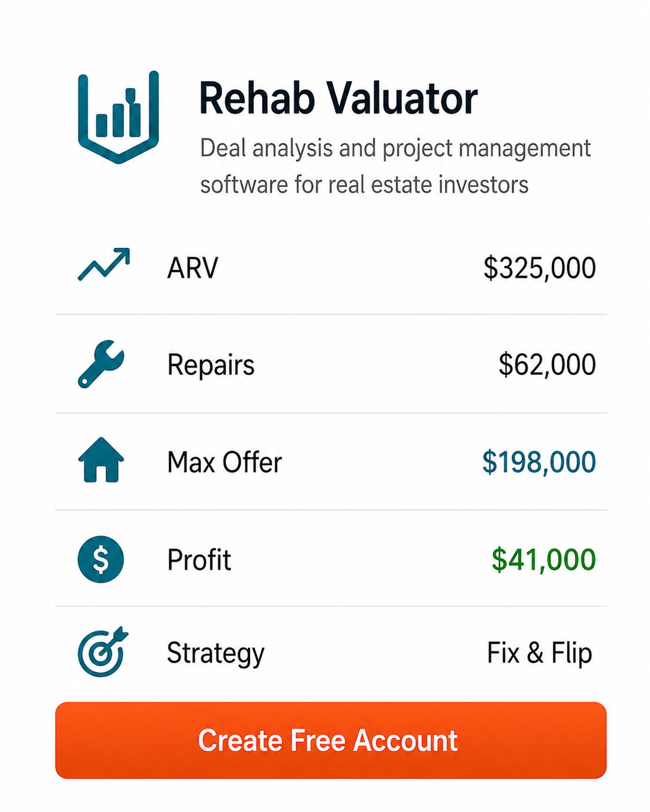
Task: Click the deal analysis software tagline
Action: [x=395, y=166]
